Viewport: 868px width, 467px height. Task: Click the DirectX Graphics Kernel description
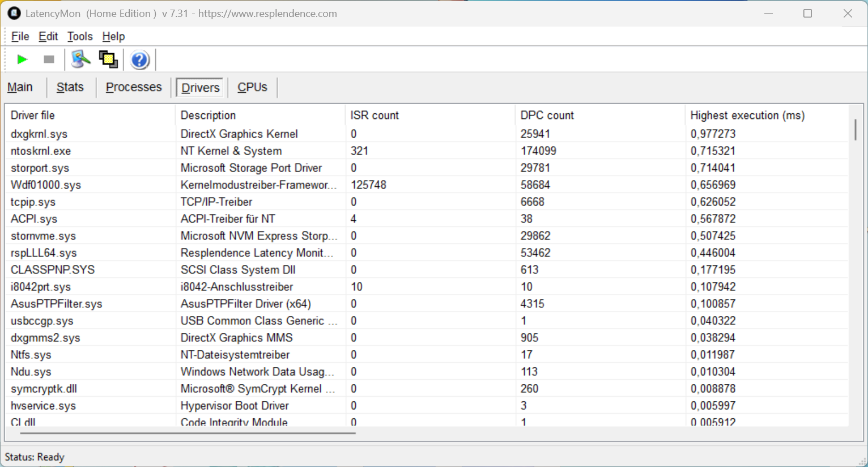[x=239, y=134]
